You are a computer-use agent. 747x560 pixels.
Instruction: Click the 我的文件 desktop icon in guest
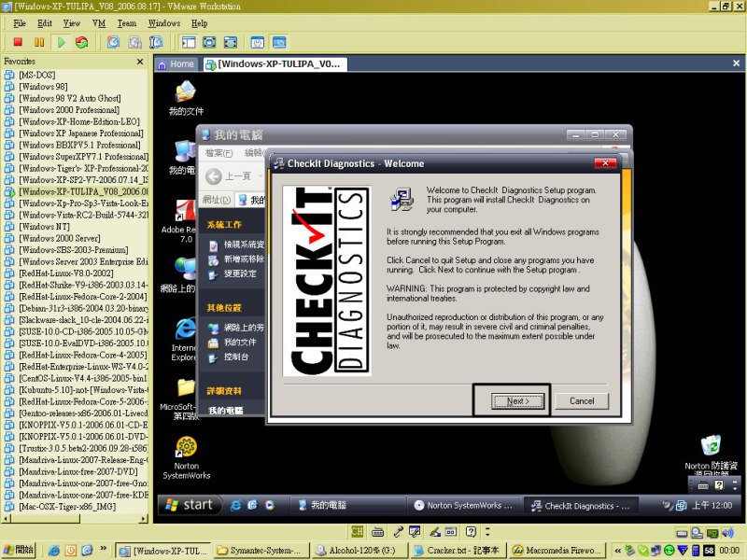[186, 98]
